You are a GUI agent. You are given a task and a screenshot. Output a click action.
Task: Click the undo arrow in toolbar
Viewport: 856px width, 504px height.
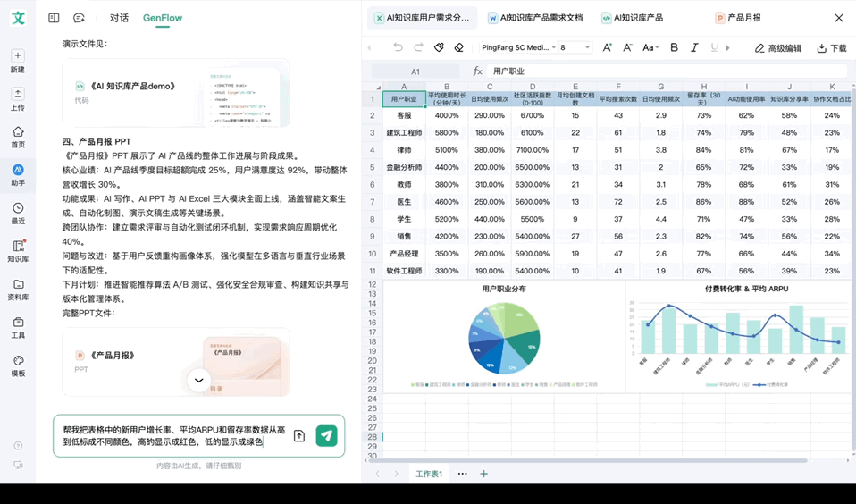[399, 47]
